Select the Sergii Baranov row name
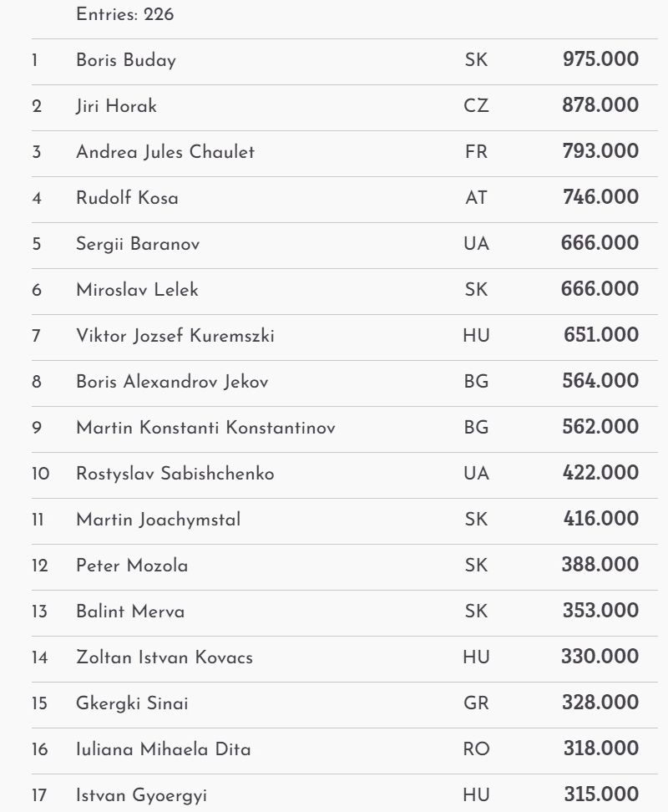The image size is (668, 812). pyautogui.click(x=138, y=244)
